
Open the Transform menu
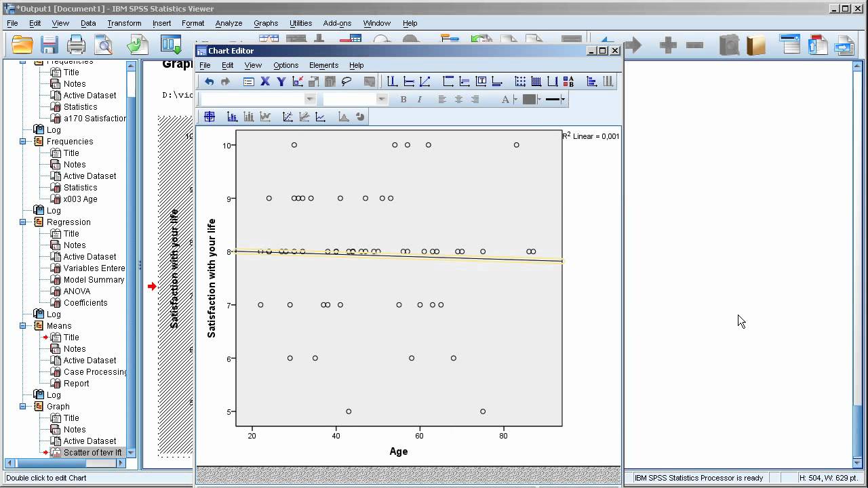[x=124, y=23]
